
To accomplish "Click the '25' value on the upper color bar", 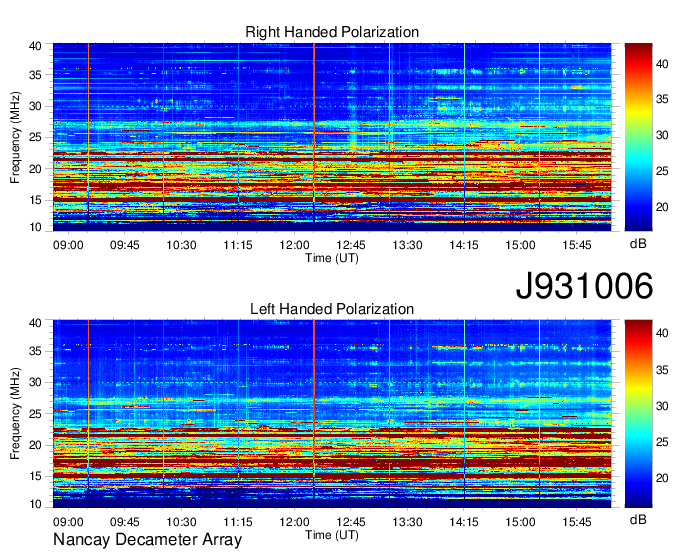I will 662,171.
